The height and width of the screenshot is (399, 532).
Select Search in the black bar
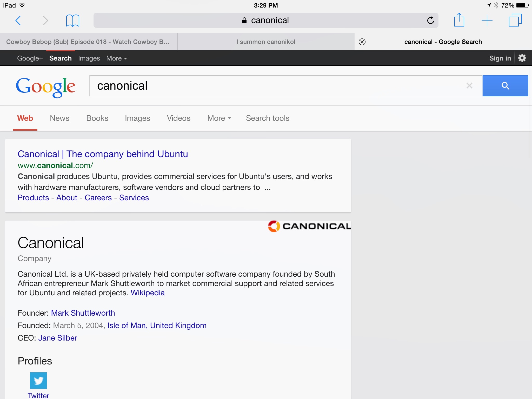[61, 58]
